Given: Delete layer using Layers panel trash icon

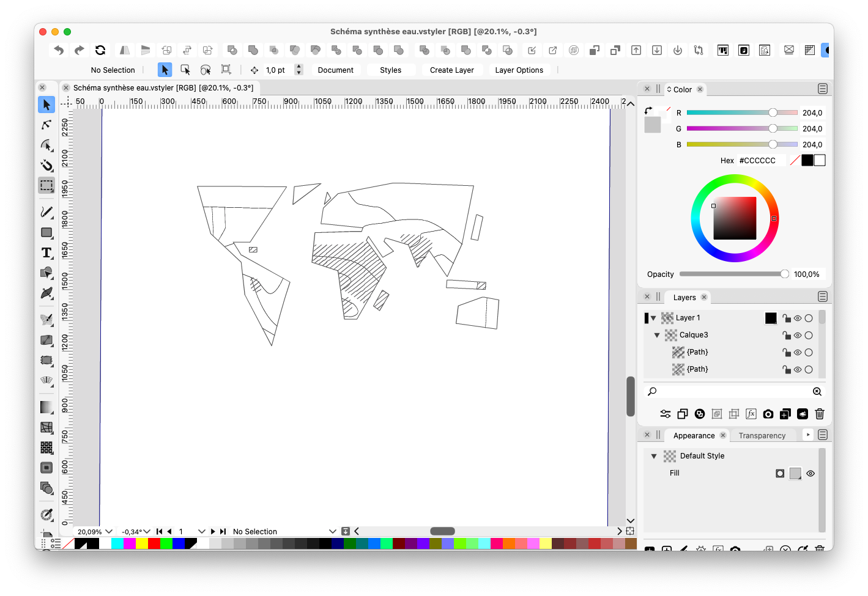Looking at the screenshot, I should (820, 414).
